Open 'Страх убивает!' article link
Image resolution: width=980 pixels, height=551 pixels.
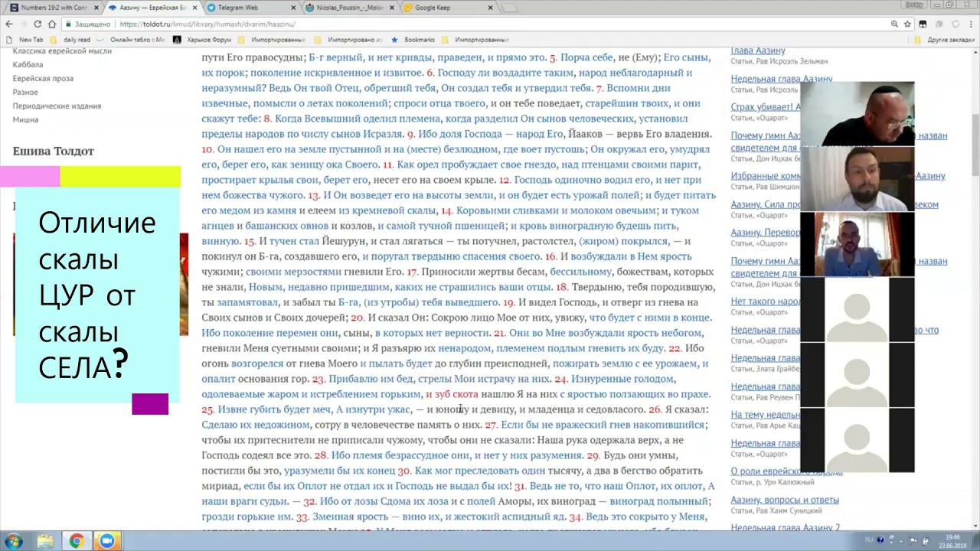765,107
